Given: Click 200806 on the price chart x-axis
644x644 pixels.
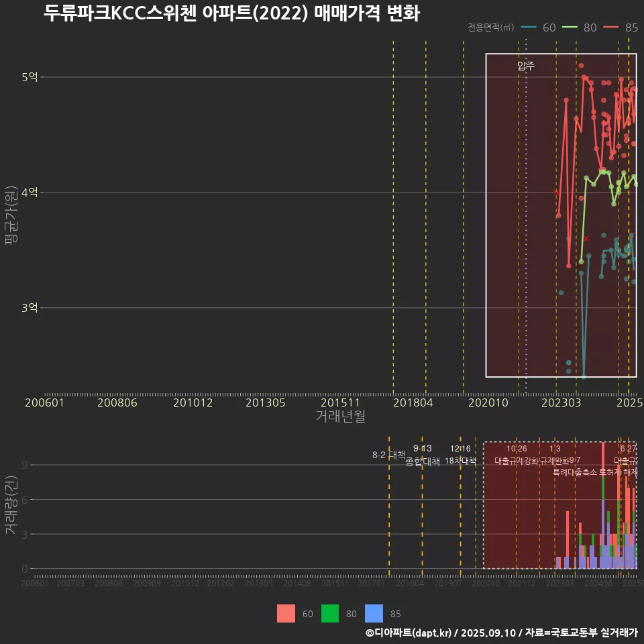Looking at the screenshot, I should (117, 402).
